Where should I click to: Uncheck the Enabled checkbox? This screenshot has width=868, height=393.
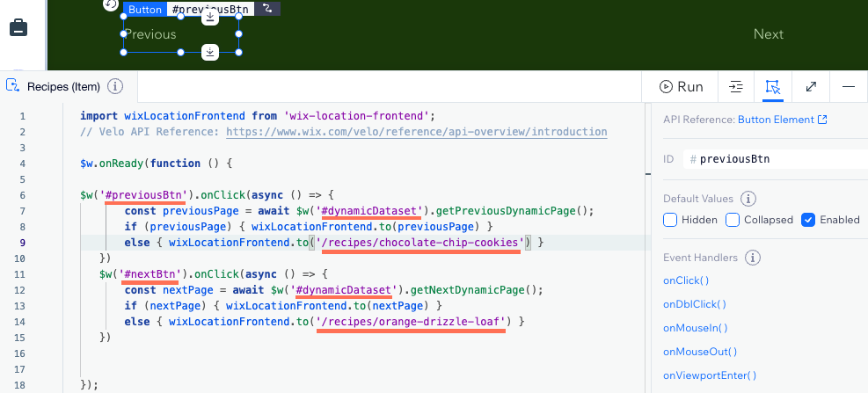click(x=808, y=220)
